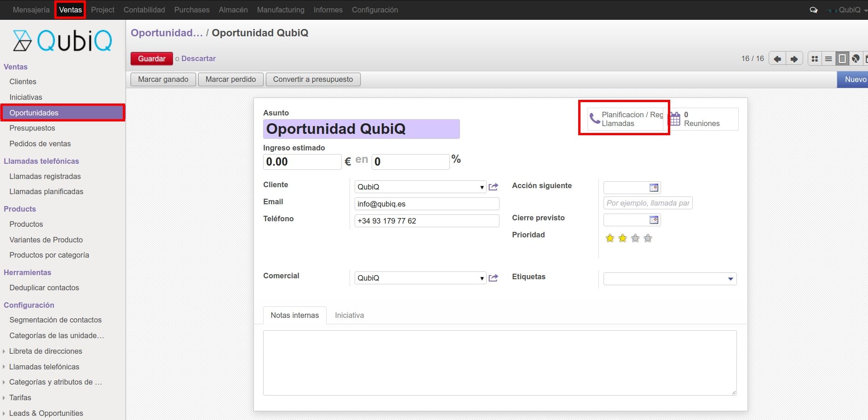This screenshot has height=420, width=868.
Task: Open the conversations chat icon
Action: tap(813, 10)
